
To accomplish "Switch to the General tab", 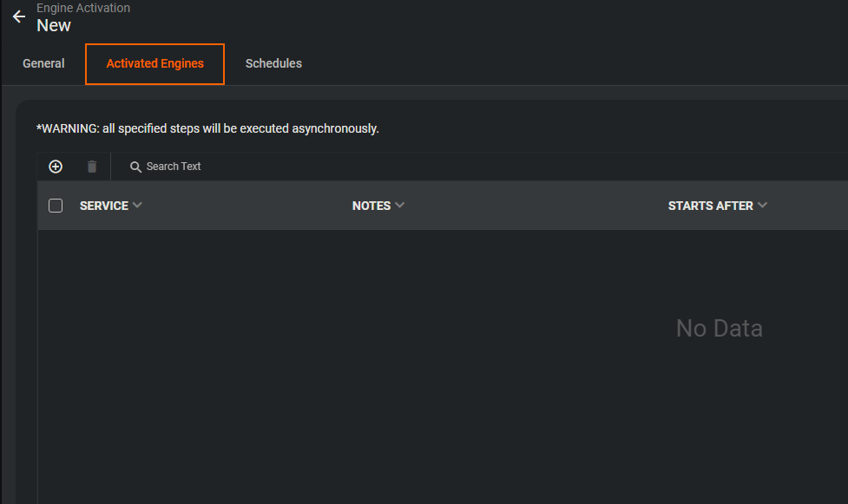I will pos(43,63).
